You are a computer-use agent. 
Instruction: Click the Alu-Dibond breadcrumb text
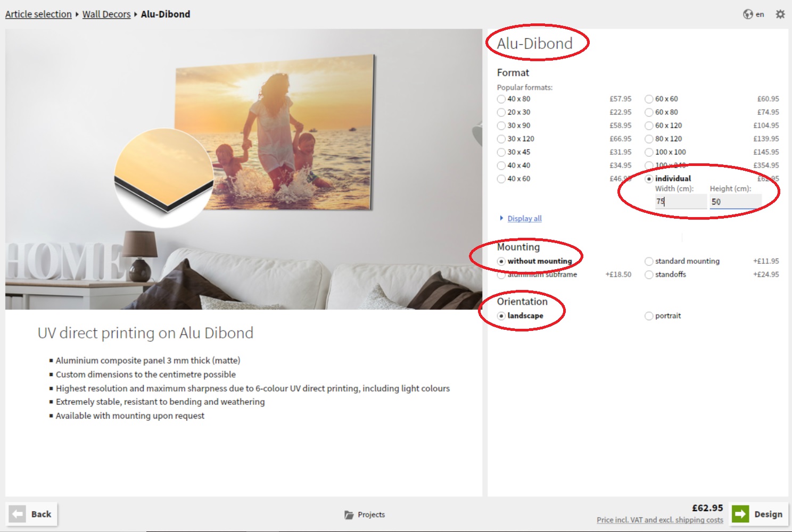point(166,14)
